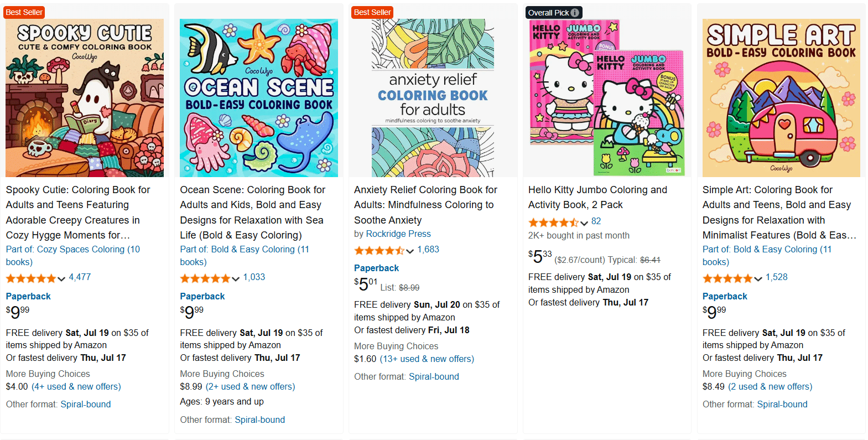Open Hello Kitty 82 ratings link

pos(596,221)
